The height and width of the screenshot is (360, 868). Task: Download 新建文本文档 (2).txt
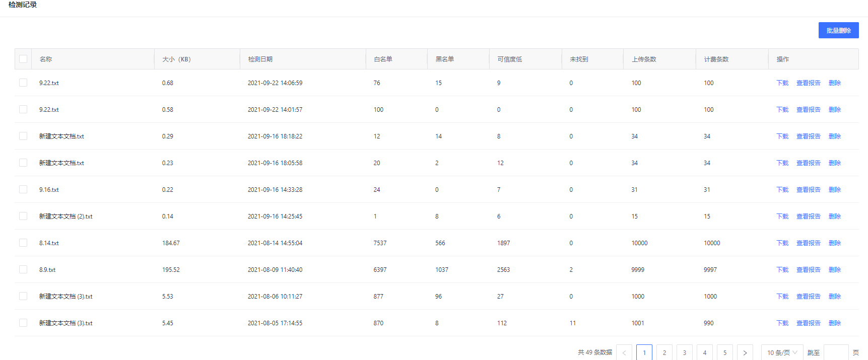[x=782, y=217]
